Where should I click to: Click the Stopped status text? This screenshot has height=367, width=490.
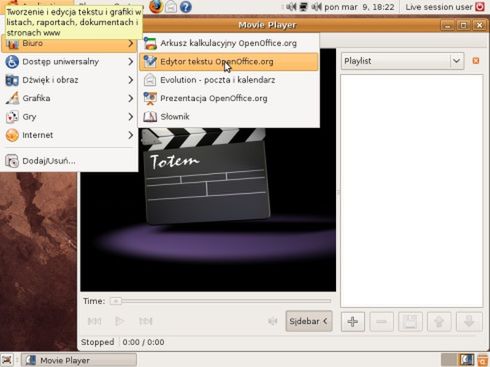97,342
